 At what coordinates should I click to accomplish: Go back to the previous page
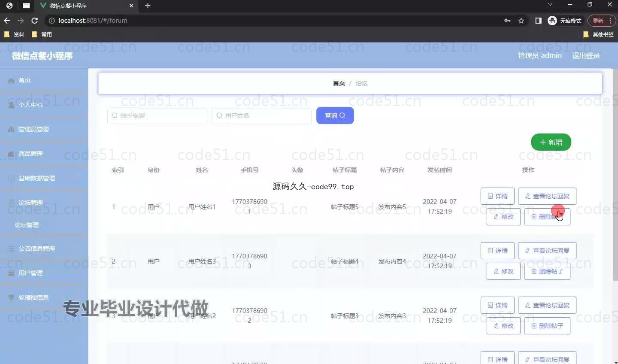tap(7, 21)
